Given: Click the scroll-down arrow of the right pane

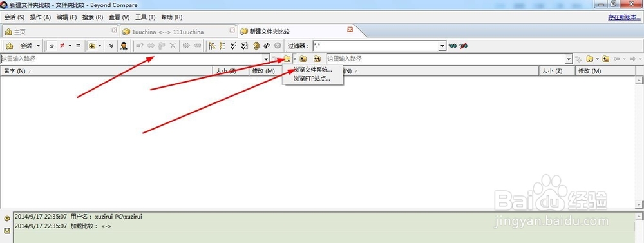Looking at the screenshot, I should click(639, 204).
